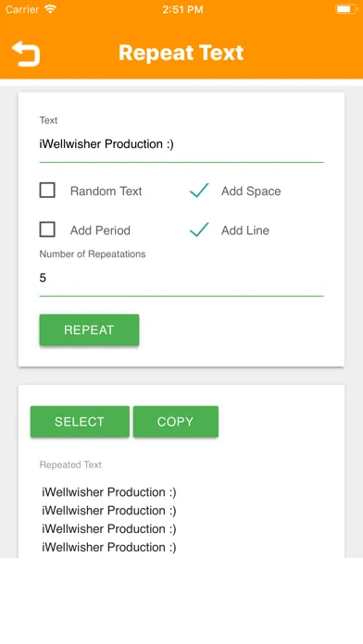363x644 pixels.
Task: Tap first line of repeated text output
Action: (109, 492)
